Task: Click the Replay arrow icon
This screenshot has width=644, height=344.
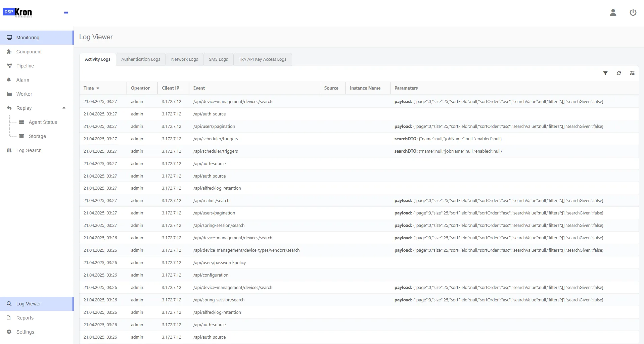Action: coord(9,108)
